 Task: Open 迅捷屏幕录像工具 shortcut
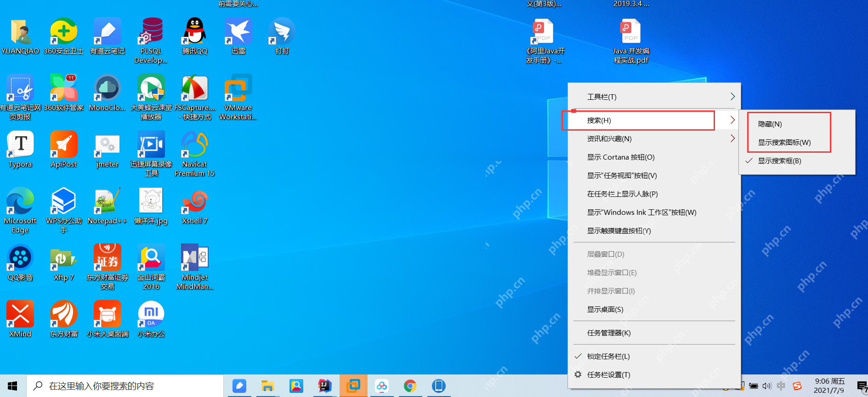click(x=151, y=144)
